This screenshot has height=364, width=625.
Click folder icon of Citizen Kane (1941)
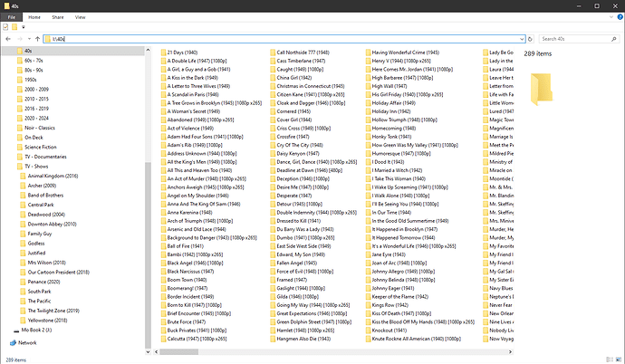pos(273,95)
